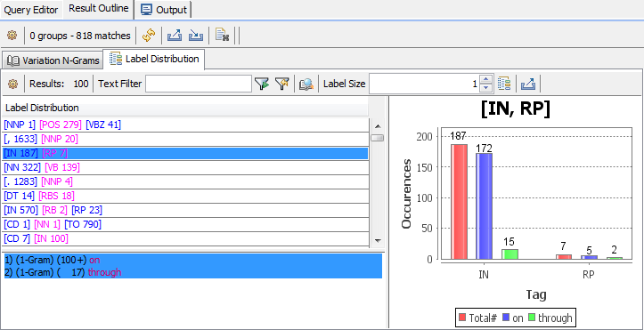The width and height of the screenshot is (644, 330).
Task: Switch to Variation N-Grams tab
Action: [x=53, y=60]
